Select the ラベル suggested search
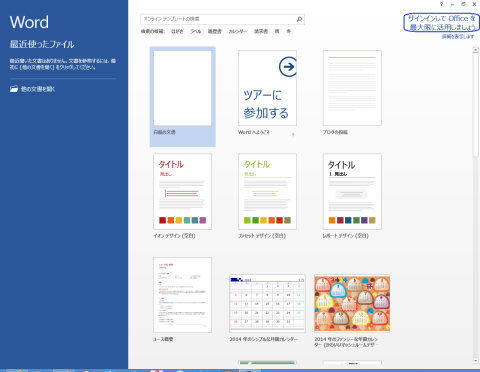The image size is (480, 372). coord(196,31)
